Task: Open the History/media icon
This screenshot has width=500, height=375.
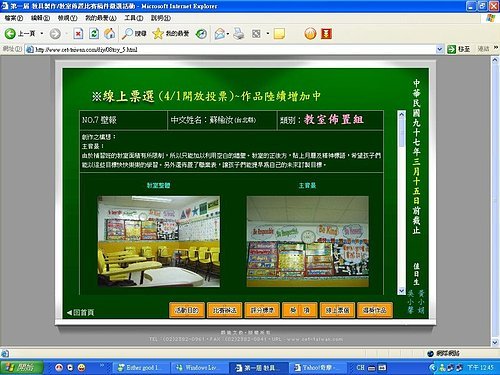Action: (x=201, y=34)
